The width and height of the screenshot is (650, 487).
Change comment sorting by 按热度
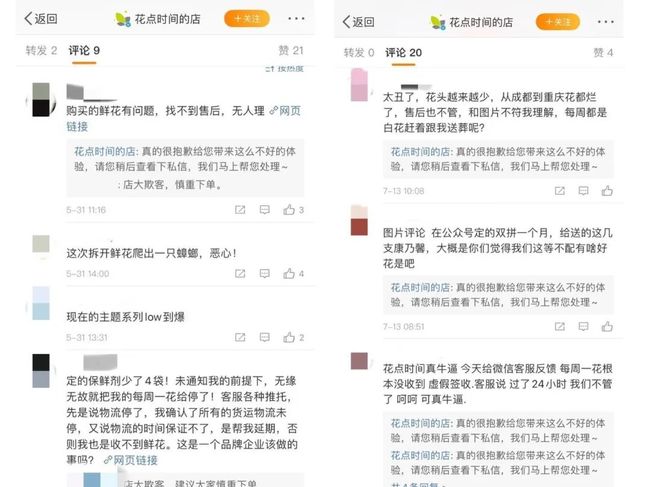pos(284,69)
